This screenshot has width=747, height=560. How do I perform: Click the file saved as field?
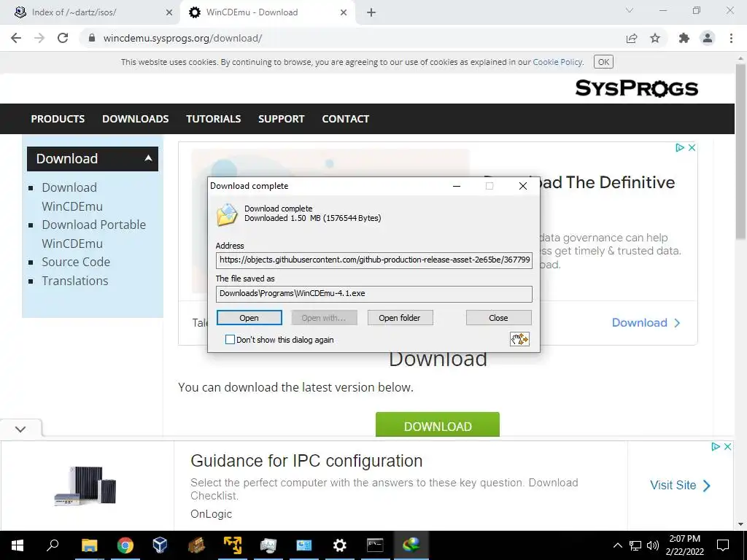coord(374,294)
